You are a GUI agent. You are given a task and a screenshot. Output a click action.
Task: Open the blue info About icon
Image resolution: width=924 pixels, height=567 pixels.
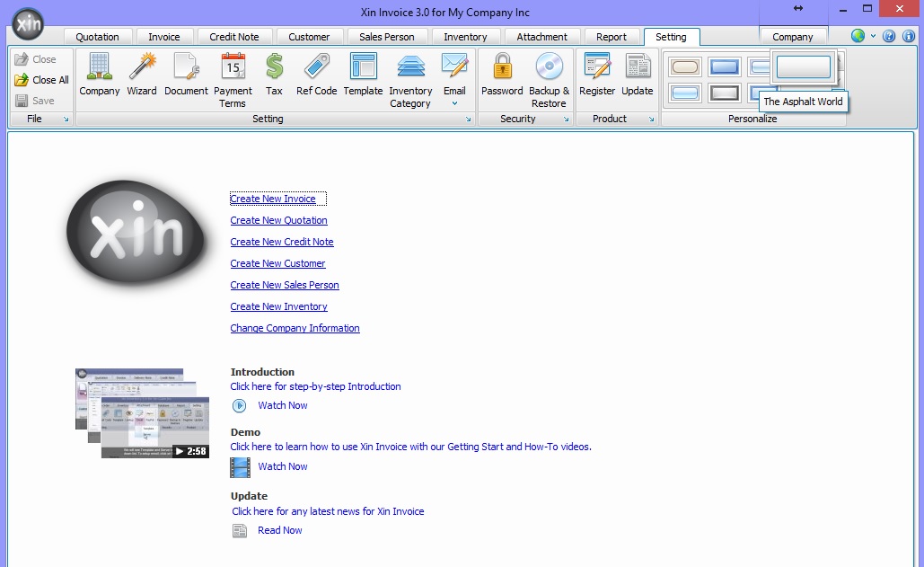(909, 37)
